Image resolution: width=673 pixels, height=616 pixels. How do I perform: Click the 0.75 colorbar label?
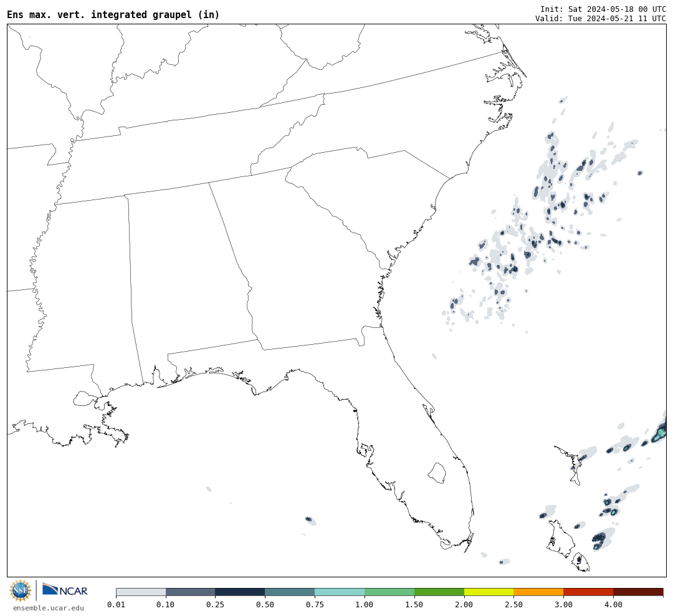point(315,605)
